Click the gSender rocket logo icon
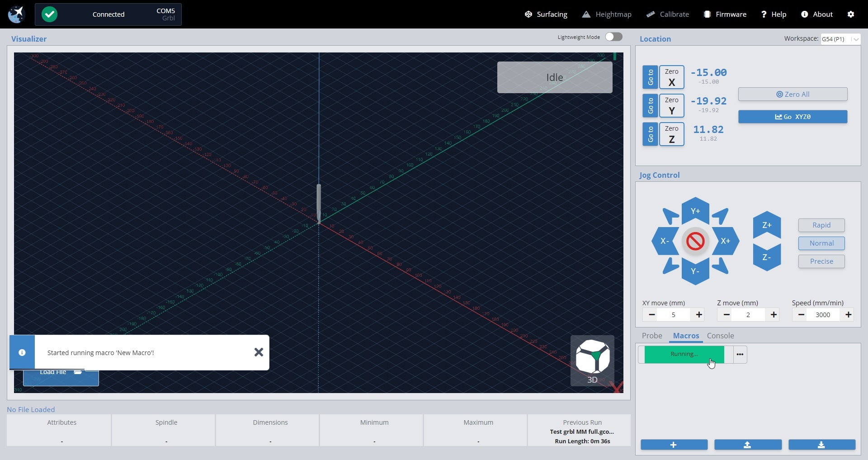Viewport: 868px width, 460px height. click(16, 14)
